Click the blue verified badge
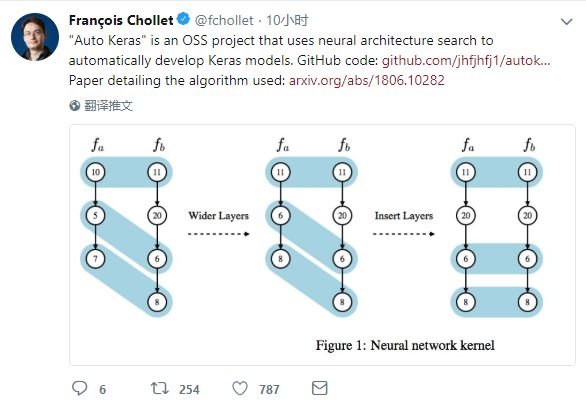This screenshot has width=586, height=406. (x=183, y=19)
